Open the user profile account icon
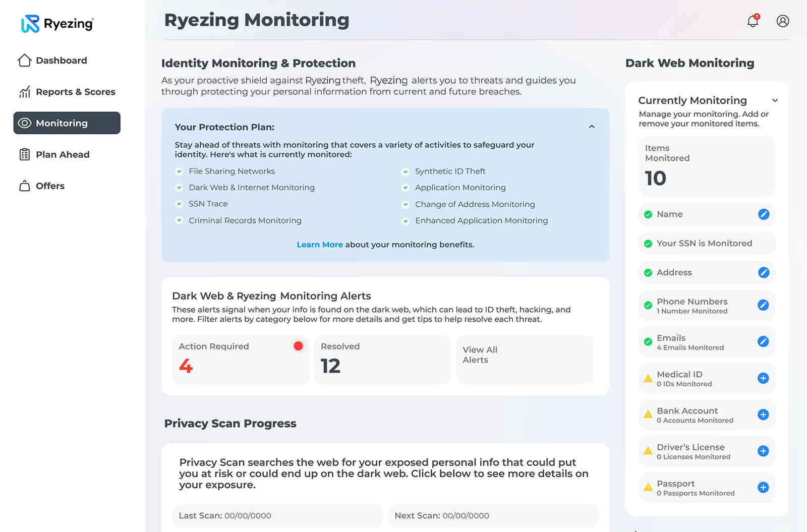Viewport: 807px width, 532px height. pos(783,21)
